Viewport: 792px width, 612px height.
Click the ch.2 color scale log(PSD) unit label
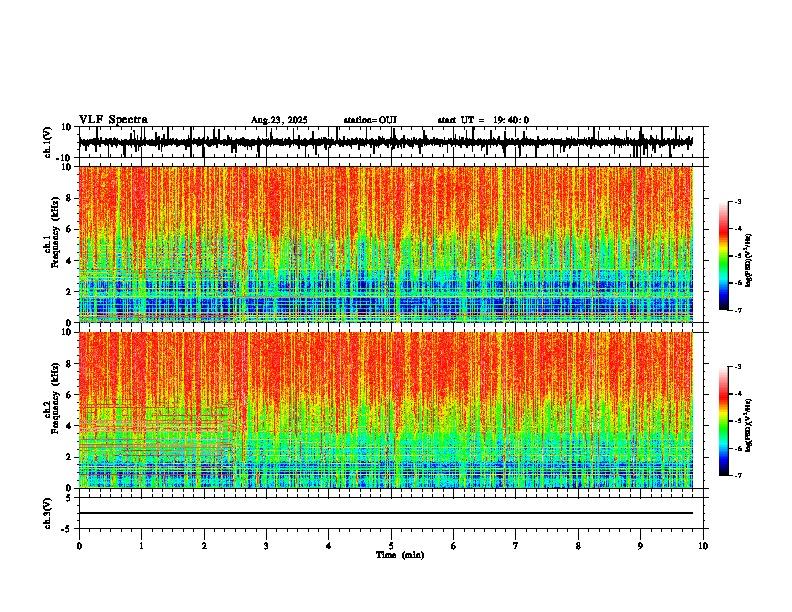749,426
